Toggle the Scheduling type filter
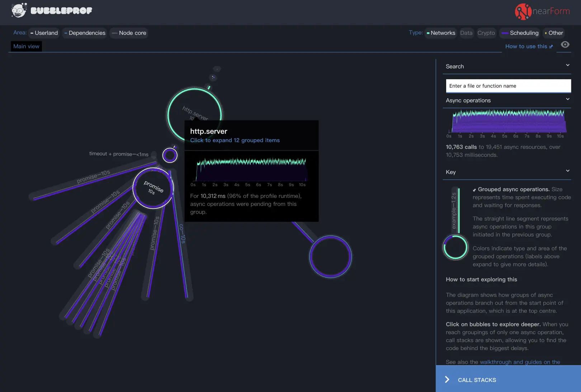This screenshot has width=581, height=392. (520, 33)
